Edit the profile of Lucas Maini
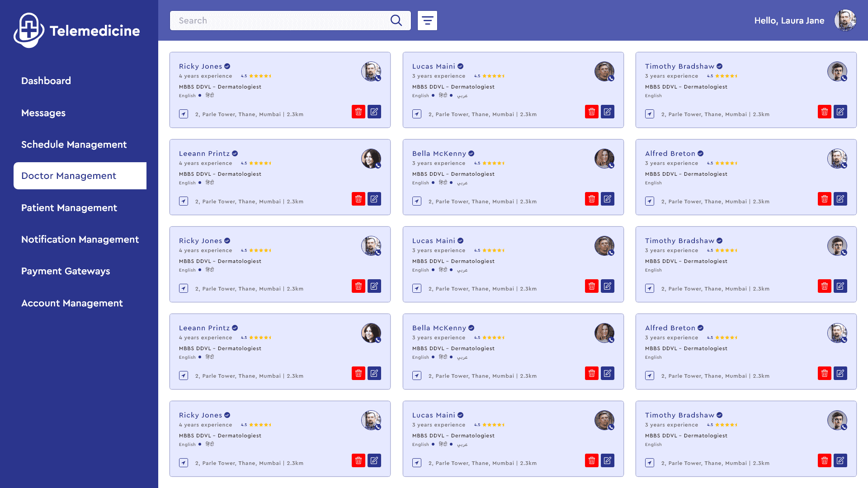The height and width of the screenshot is (488, 868). (608, 111)
